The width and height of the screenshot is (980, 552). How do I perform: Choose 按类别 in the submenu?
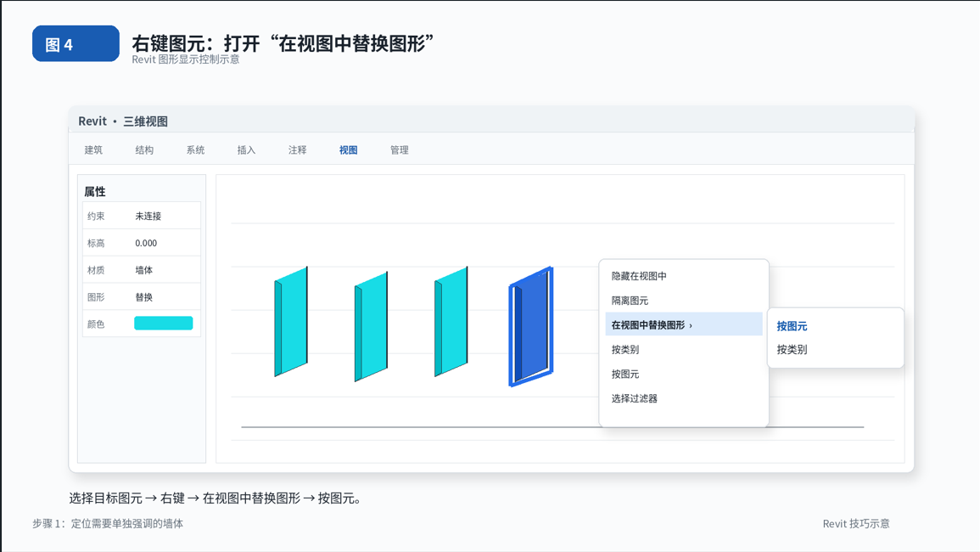tap(792, 350)
